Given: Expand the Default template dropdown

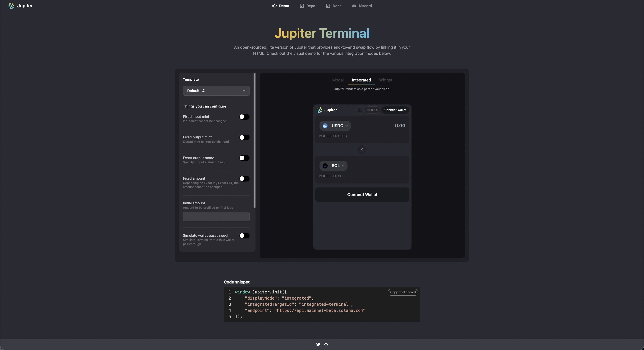Looking at the screenshot, I should [216, 91].
